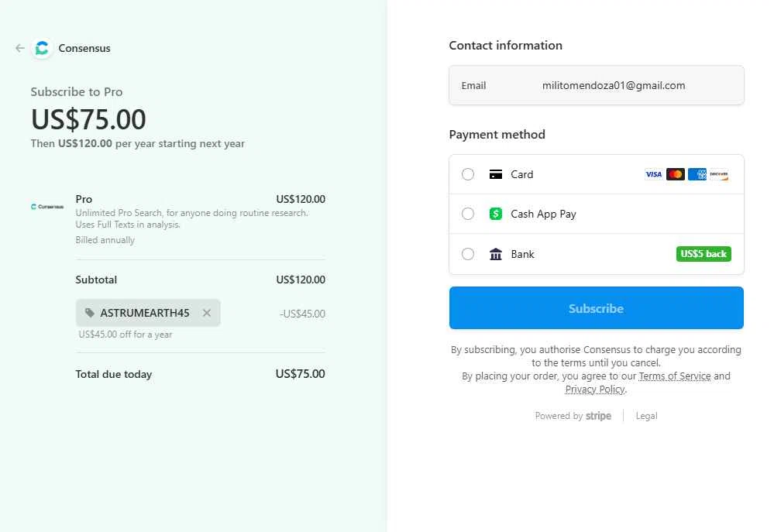Click the Cash App Pay green icon

(x=496, y=214)
